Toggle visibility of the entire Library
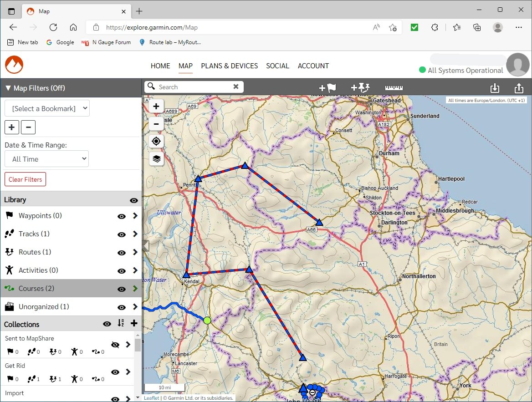 tap(134, 200)
